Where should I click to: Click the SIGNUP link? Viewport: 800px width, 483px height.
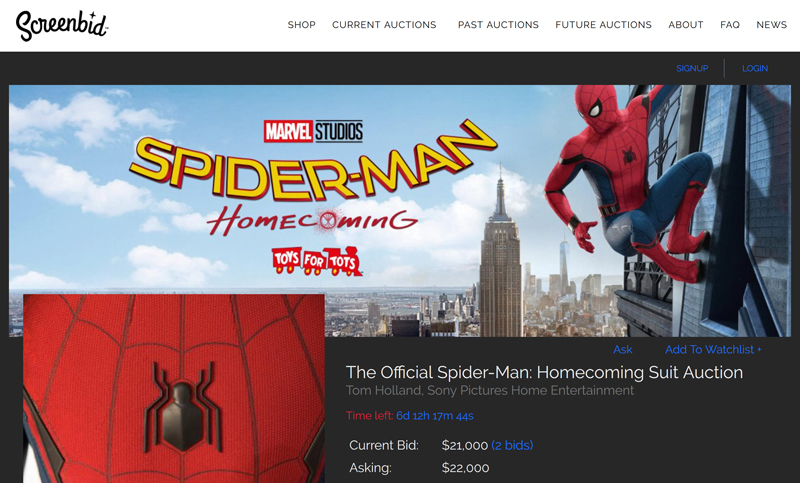tap(692, 68)
